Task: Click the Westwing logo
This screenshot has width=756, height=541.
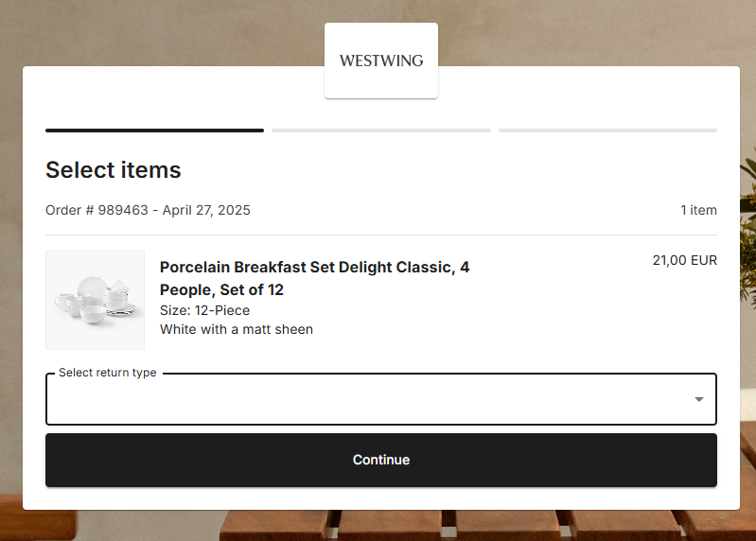Action: coord(381,61)
